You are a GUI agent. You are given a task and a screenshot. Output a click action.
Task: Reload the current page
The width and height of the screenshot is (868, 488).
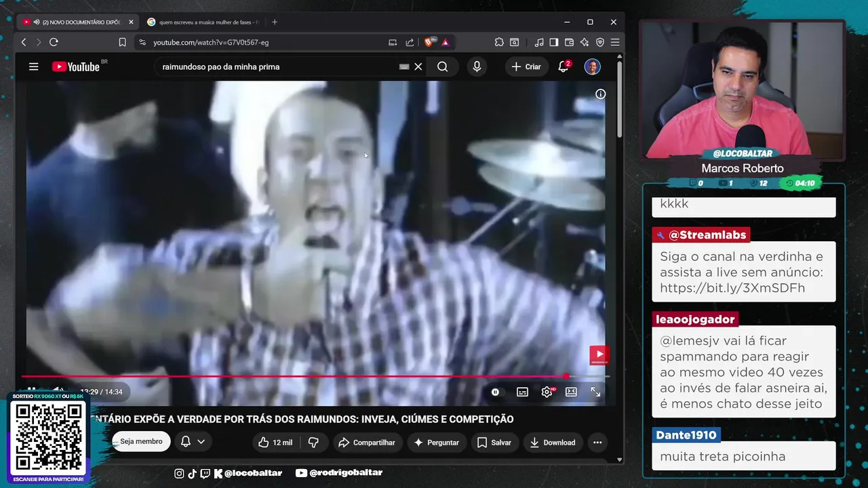pos(54,42)
